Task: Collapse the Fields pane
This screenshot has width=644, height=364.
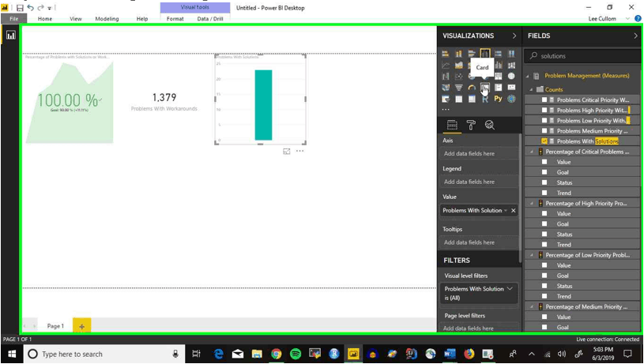Action: pyautogui.click(x=635, y=36)
